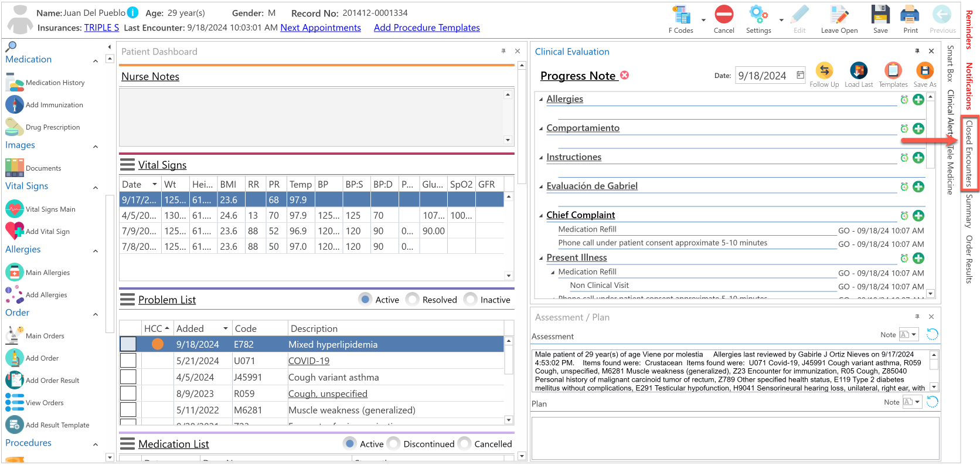Select the Resolved radio in Problem List

[x=413, y=300]
